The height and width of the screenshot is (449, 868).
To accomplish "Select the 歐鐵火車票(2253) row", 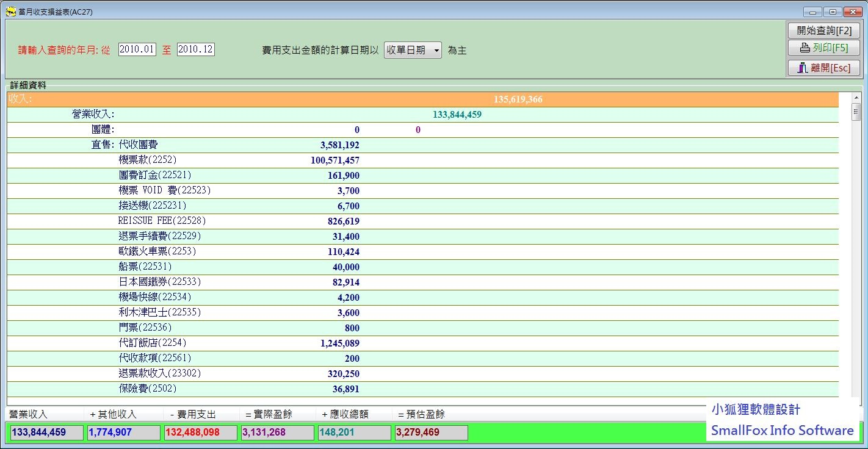I will [x=422, y=252].
